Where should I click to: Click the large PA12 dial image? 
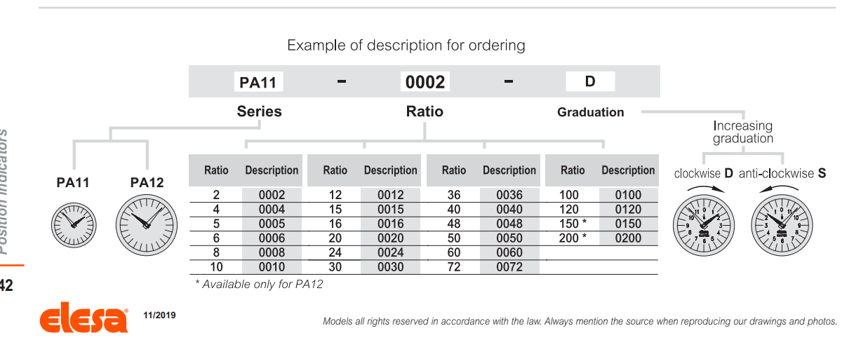point(146,224)
